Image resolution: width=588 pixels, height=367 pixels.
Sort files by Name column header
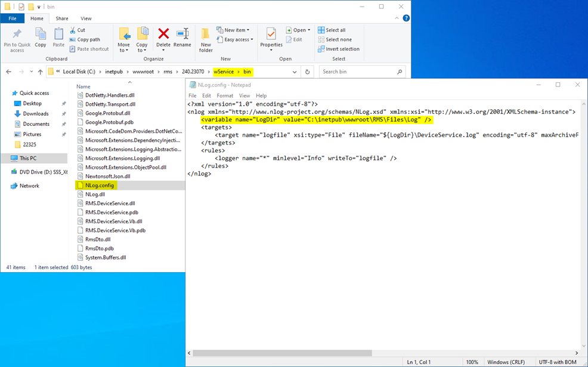coord(83,87)
